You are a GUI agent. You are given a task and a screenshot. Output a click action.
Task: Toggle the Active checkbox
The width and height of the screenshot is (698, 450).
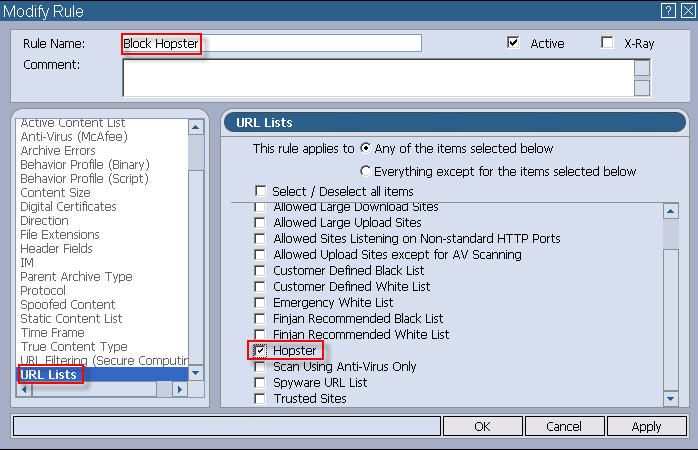[x=514, y=43]
